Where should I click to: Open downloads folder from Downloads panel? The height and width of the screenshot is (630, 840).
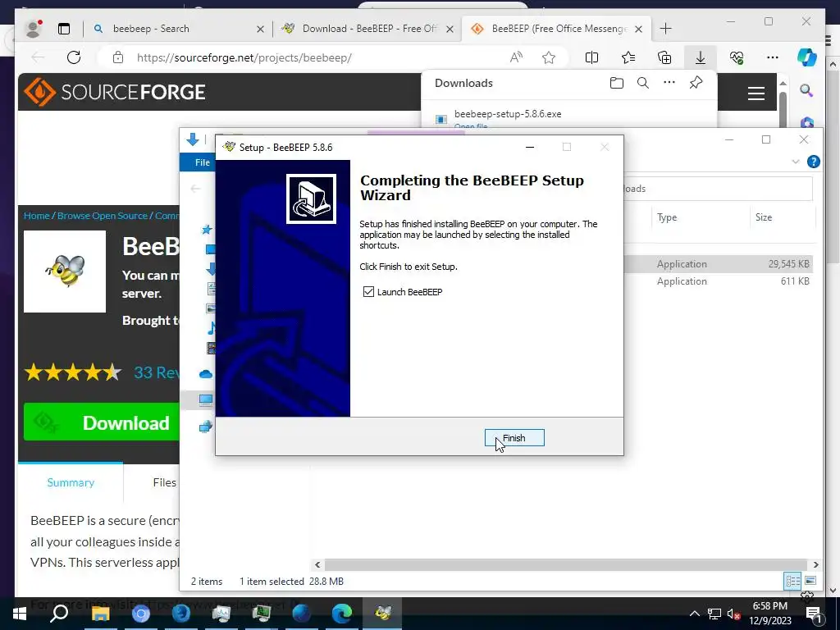point(617,83)
